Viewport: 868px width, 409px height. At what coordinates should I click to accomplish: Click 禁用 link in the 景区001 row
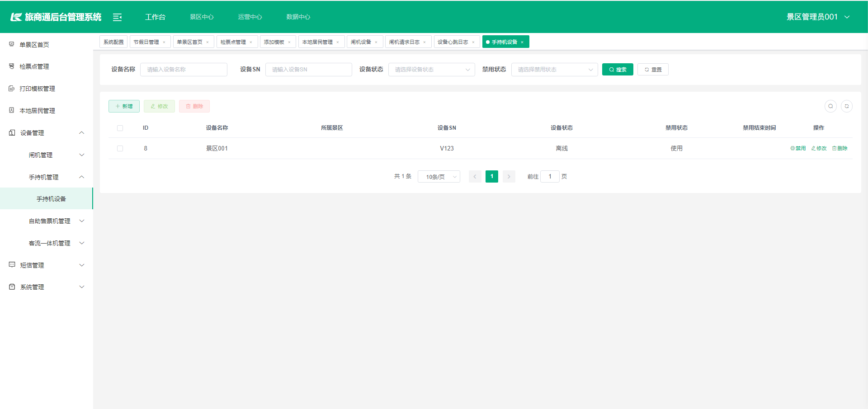point(798,148)
